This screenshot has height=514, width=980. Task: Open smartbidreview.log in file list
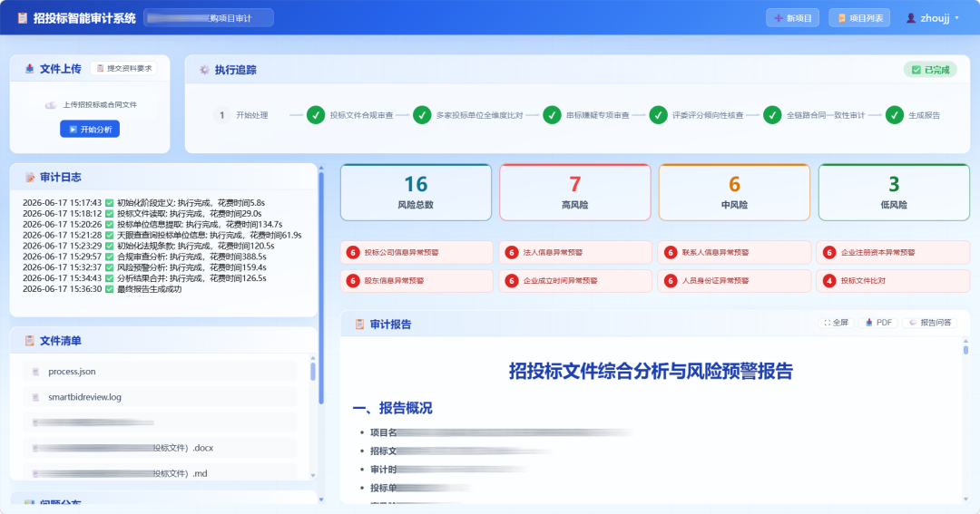click(x=160, y=397)
